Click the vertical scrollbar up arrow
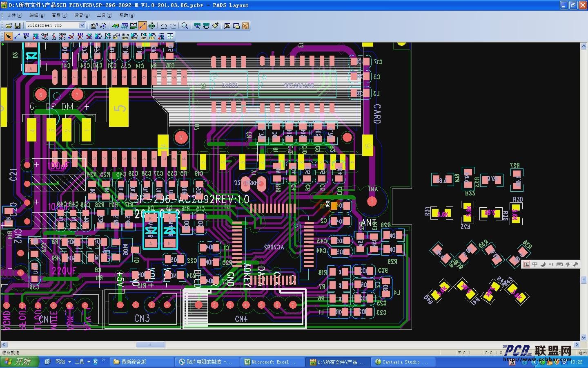Screen dimensions: 588x368 click(x=584, y=45)
